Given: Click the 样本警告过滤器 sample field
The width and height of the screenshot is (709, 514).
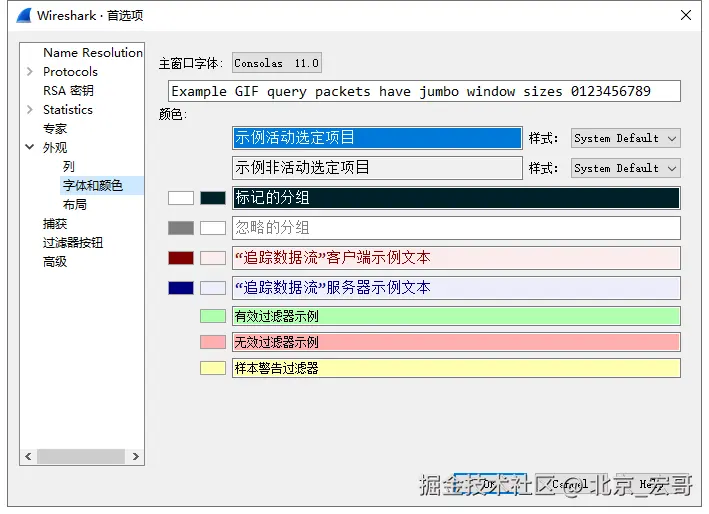Looking at the screenshot, I should point(456,368).
